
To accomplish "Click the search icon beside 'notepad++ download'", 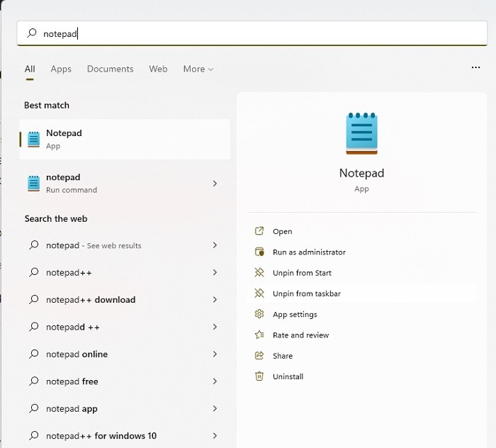I will click(34, 299).
